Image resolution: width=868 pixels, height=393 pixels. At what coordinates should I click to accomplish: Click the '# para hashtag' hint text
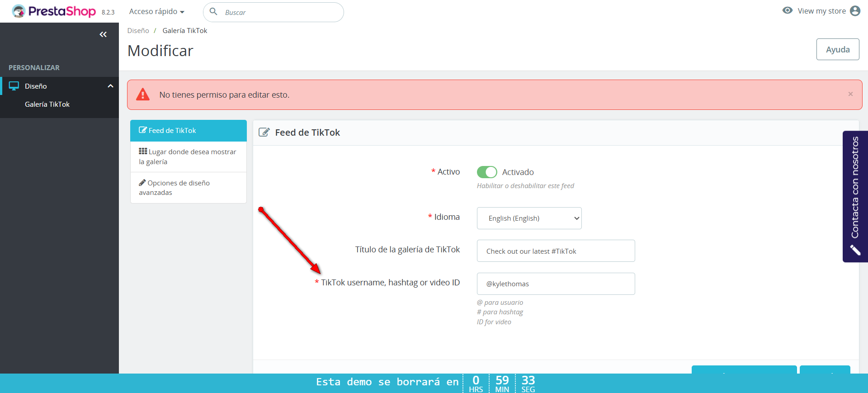500,312
